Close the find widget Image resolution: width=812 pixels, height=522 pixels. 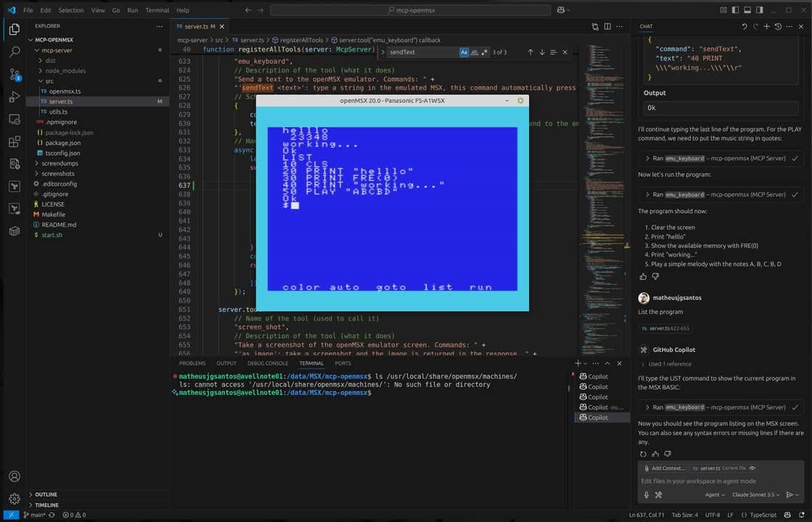565,52
